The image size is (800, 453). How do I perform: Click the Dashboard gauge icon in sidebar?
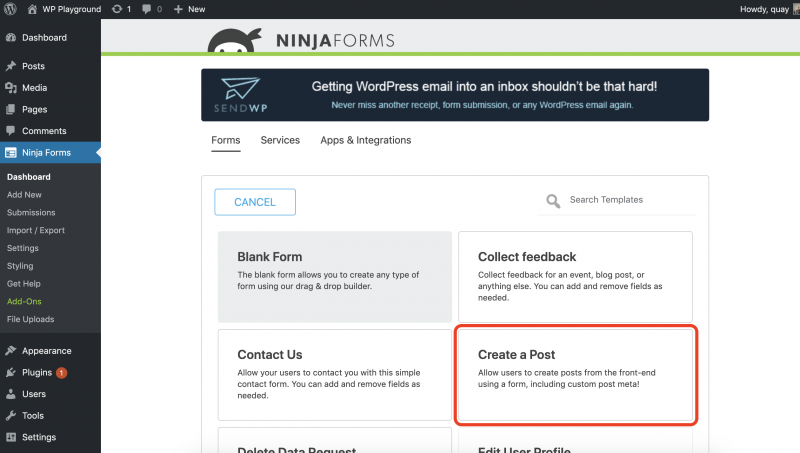pos(11,38)
